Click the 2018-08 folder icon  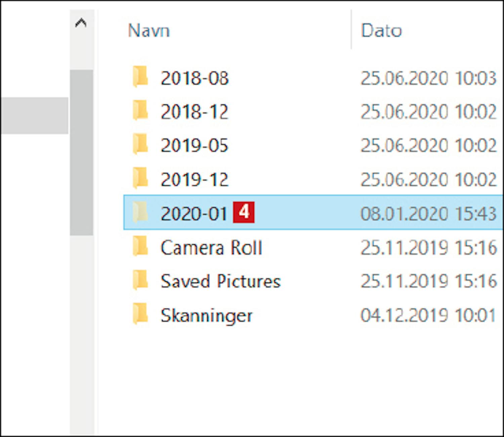pos(140,77)
